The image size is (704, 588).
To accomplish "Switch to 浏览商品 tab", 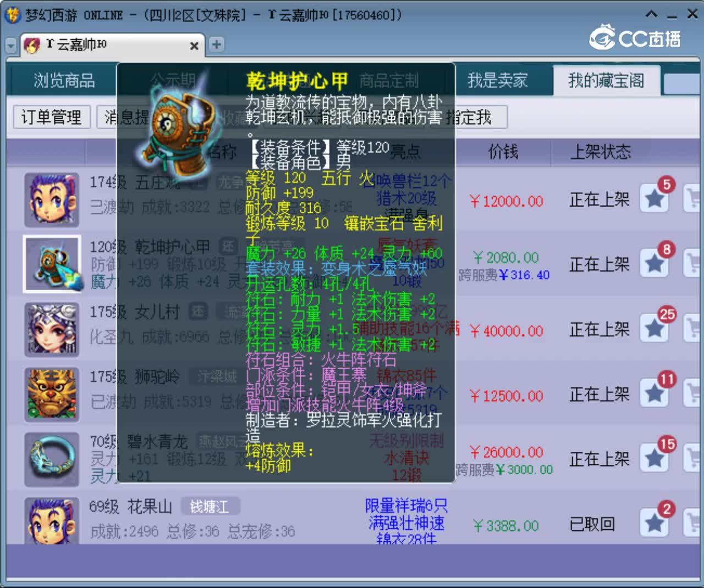I will click(x=64, y=81).
